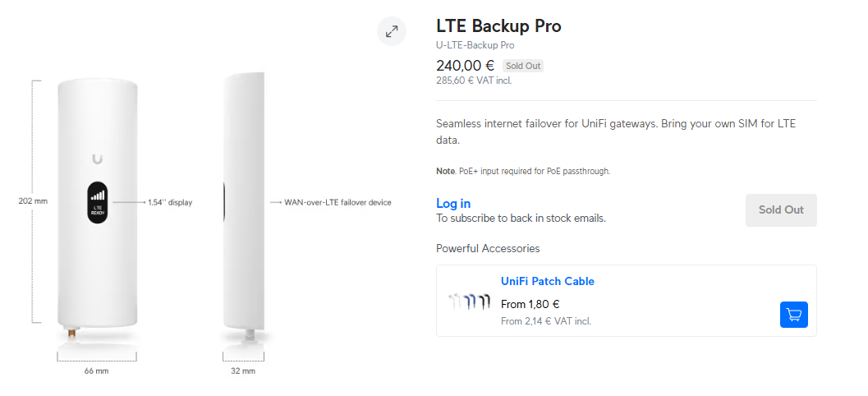Click the LTE Ready display on the device
Screen dimensions: 868x396
(x=98, y=202)
